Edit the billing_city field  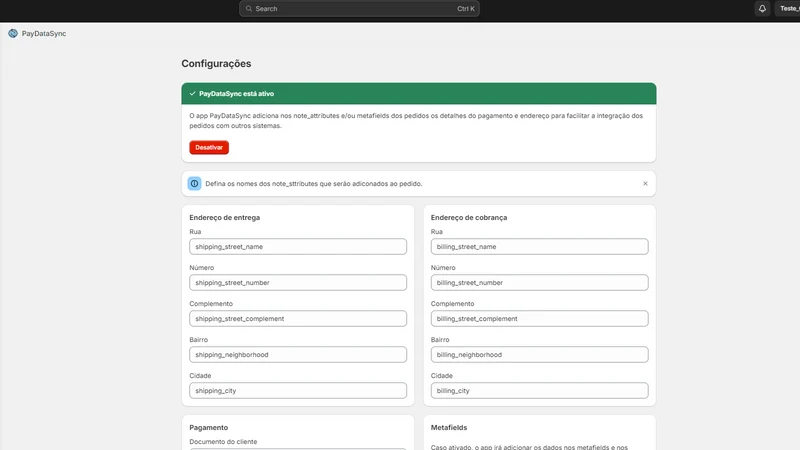click(539, 390)
